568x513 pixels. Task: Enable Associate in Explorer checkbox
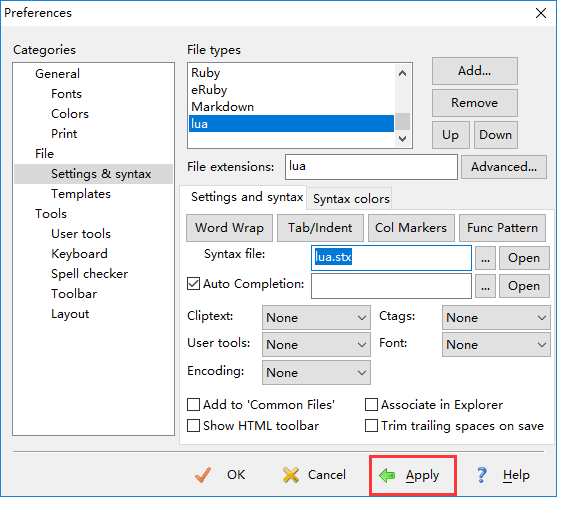[x=371, y=404]
